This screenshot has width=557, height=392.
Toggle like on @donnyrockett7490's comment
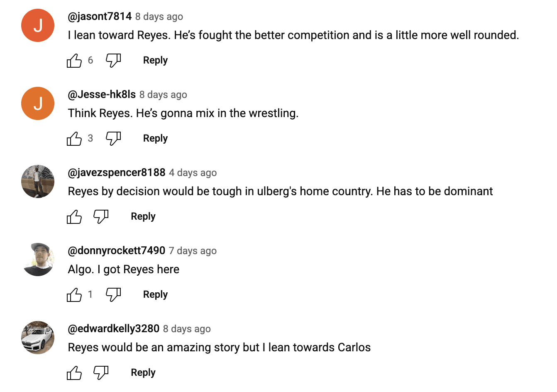click(74, 294)
